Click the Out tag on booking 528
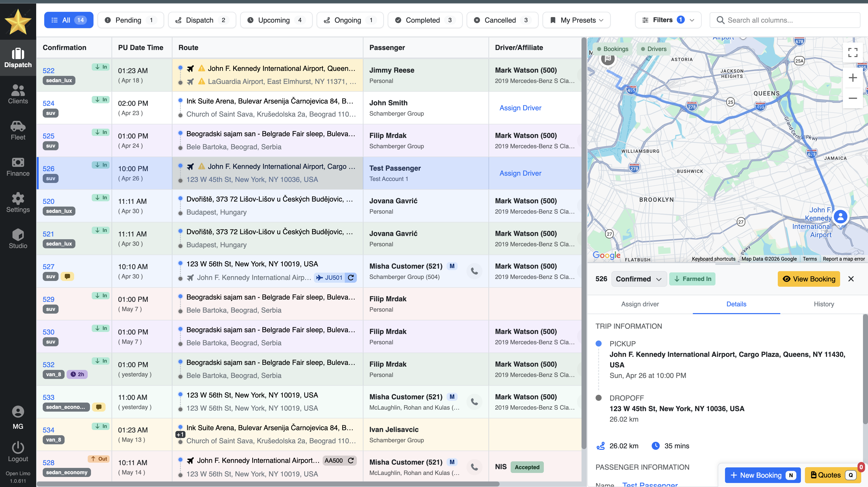This screenshot has width=868, height=487. pyautogui.click(x=99, y=459)
